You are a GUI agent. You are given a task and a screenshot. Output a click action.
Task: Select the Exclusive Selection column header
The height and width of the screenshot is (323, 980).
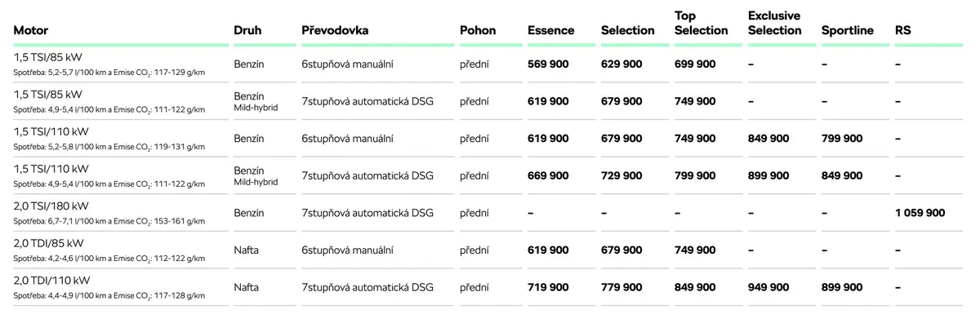(x=775, y=23)
